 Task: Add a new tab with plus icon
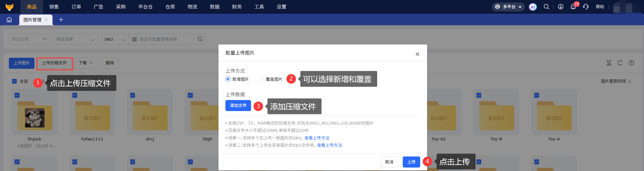coord(61,20)
